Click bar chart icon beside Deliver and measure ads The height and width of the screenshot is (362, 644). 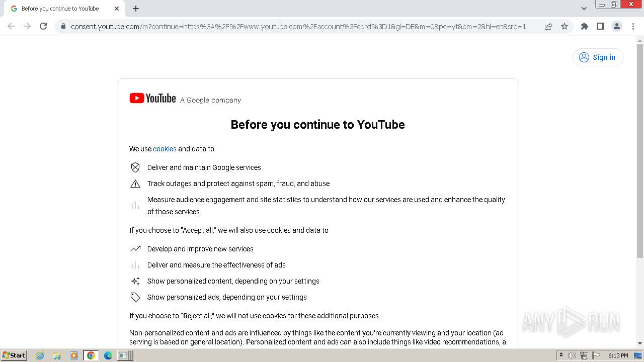[x=135, y=265]
